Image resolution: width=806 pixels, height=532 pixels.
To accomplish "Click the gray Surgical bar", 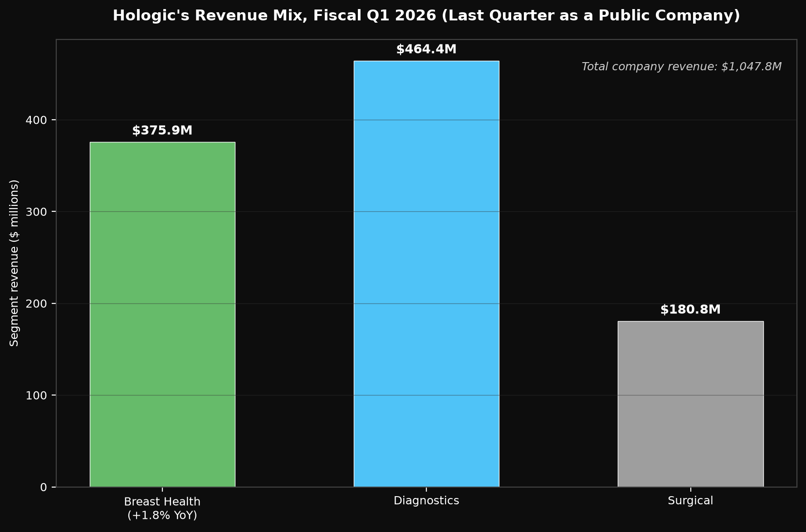I will point(690,404).
